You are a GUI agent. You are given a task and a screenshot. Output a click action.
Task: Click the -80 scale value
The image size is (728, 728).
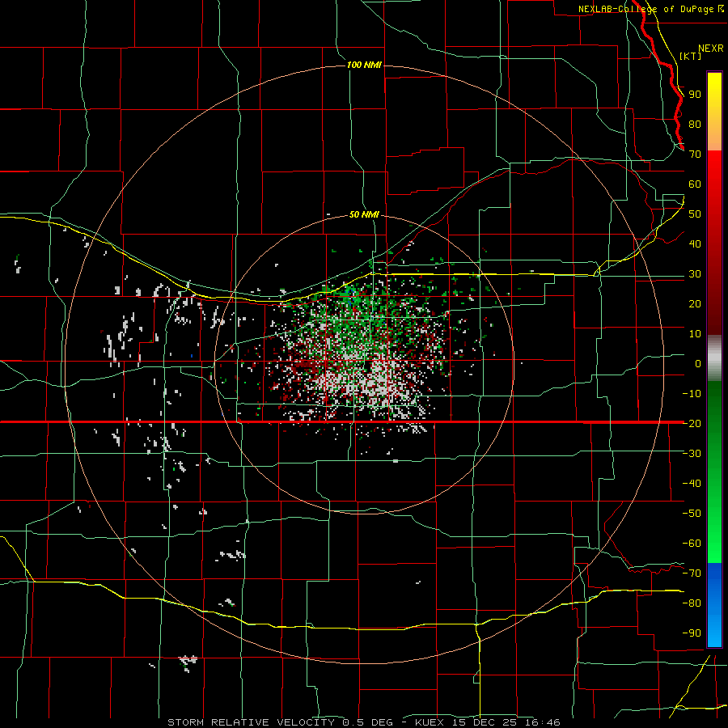tap(692, 603)
